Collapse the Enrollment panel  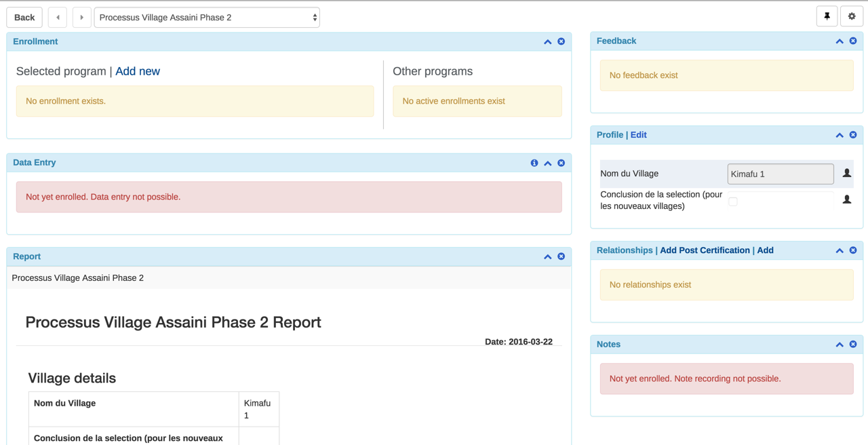pos(547,41)
